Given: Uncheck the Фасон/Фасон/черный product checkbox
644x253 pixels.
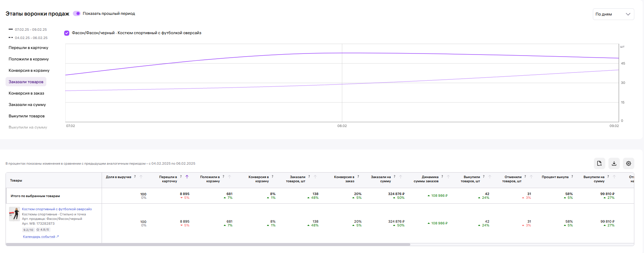Looking at the screenshot, I should point(67,33).
